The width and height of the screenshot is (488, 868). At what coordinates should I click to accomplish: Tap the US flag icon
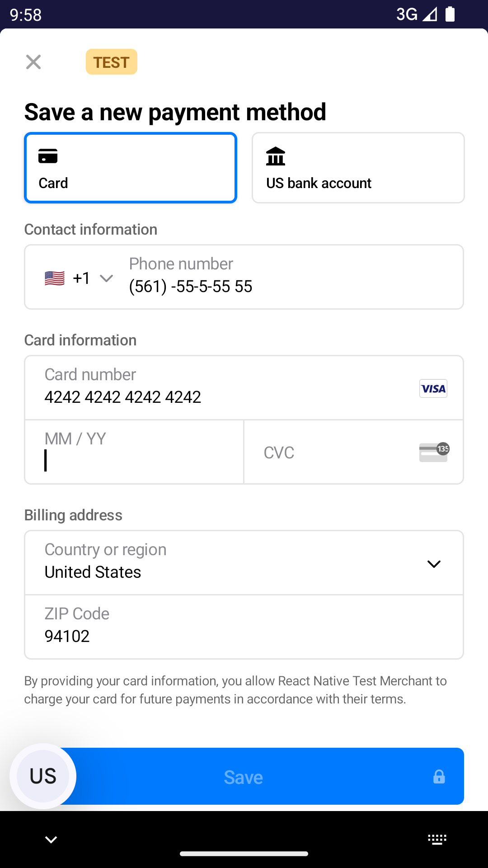[x=55, y=278]
